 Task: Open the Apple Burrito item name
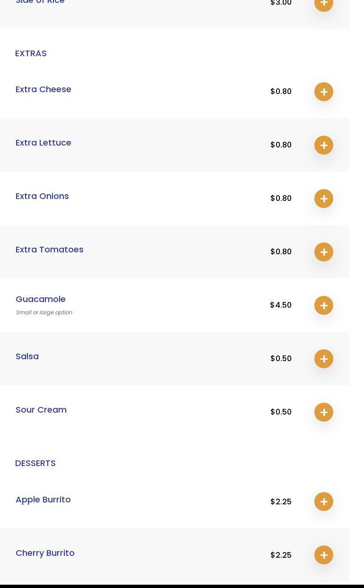tap(43, 500)
